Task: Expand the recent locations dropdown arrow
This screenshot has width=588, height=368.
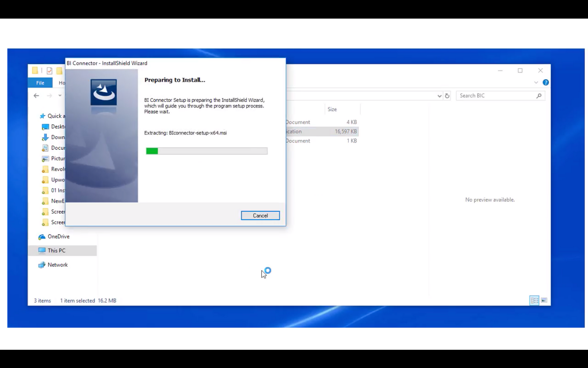Action: coord(60,95)
